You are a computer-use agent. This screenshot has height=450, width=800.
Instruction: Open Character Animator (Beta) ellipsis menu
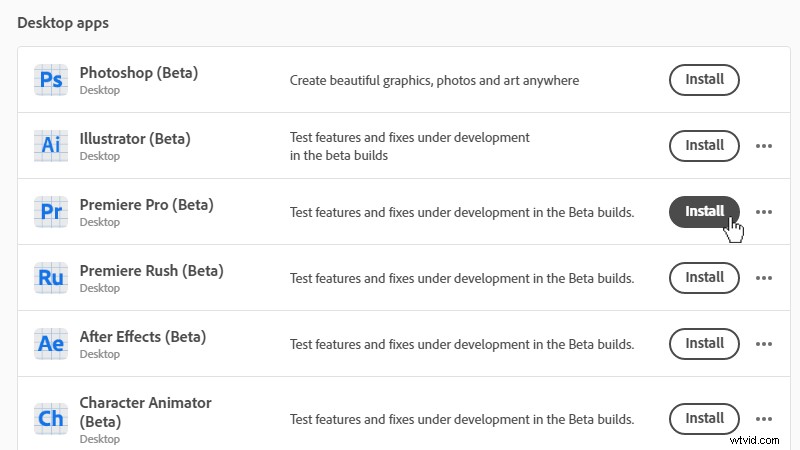tap(764, 419)
